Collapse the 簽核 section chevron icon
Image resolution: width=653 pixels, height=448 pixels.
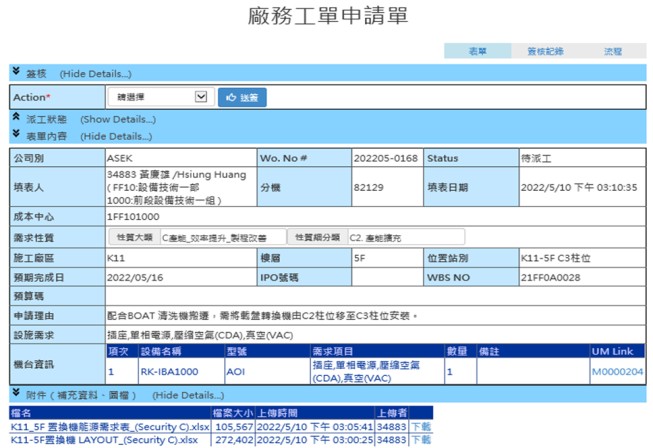tap(16, 73)
